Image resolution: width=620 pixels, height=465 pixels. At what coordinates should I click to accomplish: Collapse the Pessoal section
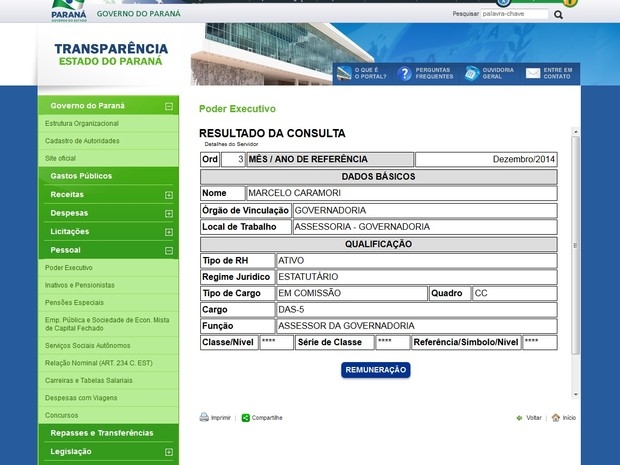coord(169,251)
